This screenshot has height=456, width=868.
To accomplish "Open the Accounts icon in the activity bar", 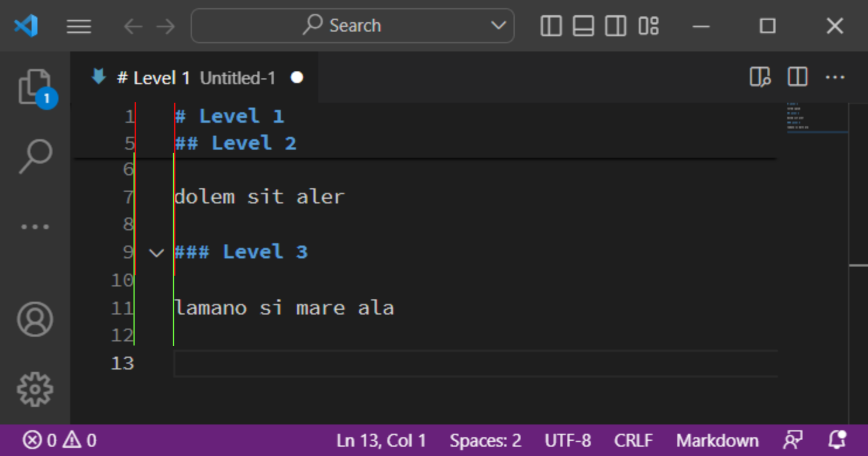I will point(35,319).
